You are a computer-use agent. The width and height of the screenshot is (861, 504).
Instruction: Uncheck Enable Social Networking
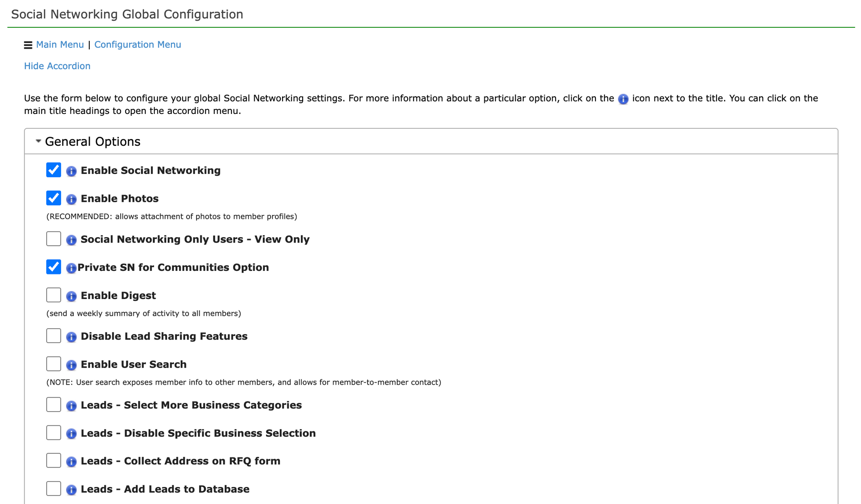pos(53,170)
